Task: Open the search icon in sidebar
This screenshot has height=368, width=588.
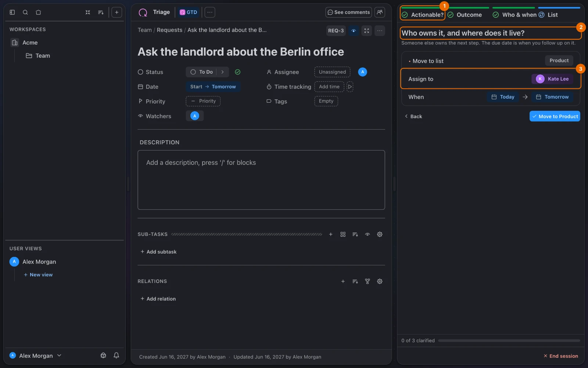Action: 25,12
